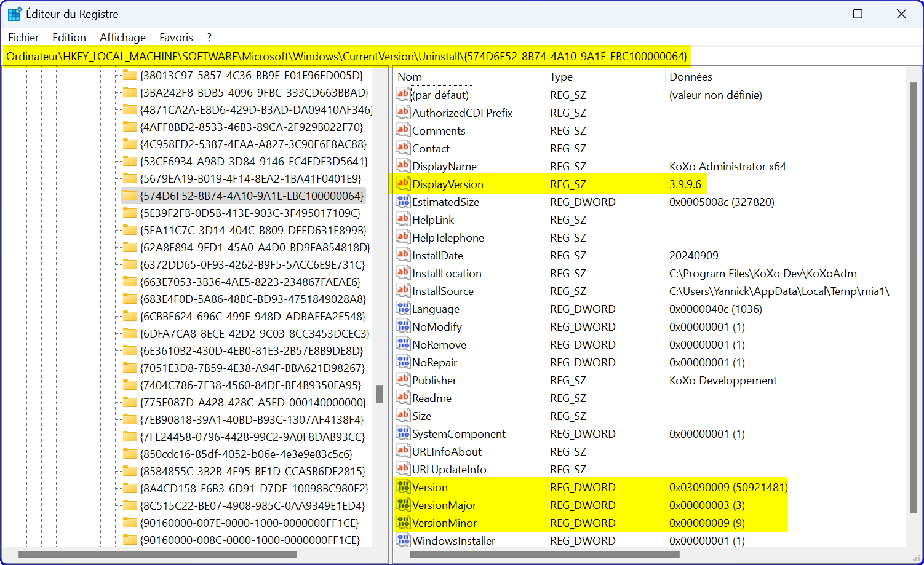
Task: Click the DWORD icon beside NoModify
Action: (x=403, y=326)
